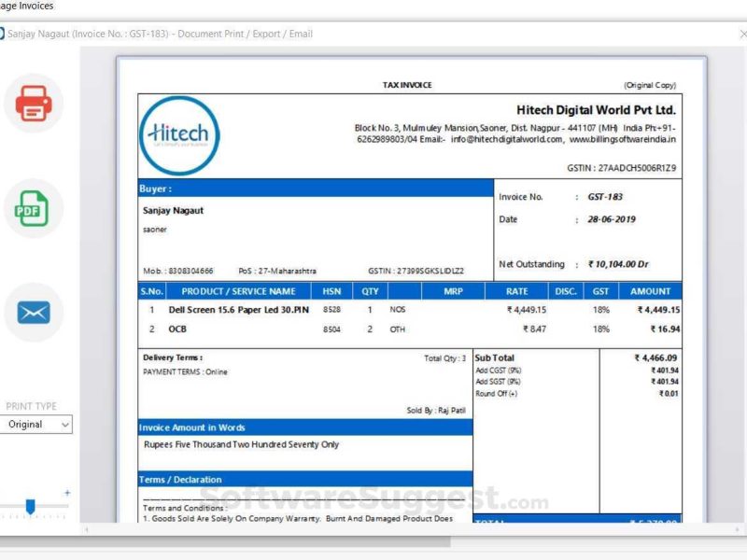This screenshot has height=560, width=747.
Task: Click buyer name Sanjay Nagaut
Action: [x=173, y=211]
